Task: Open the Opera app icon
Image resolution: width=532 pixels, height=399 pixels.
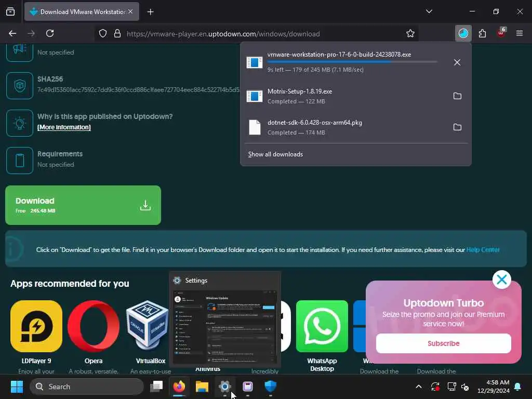Action: 94,326
